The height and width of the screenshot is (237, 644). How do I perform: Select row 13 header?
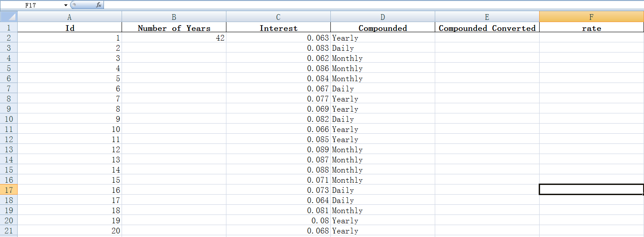[x=9, y=149]
